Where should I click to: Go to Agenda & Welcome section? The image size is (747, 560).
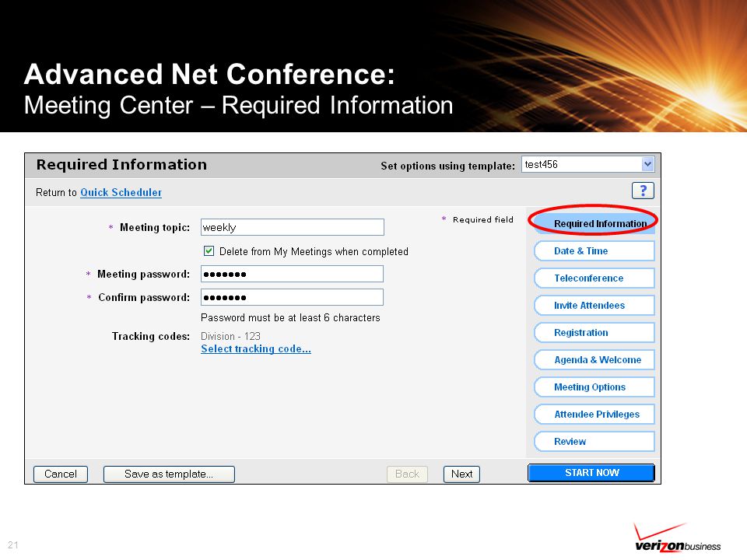coord(594,359)
